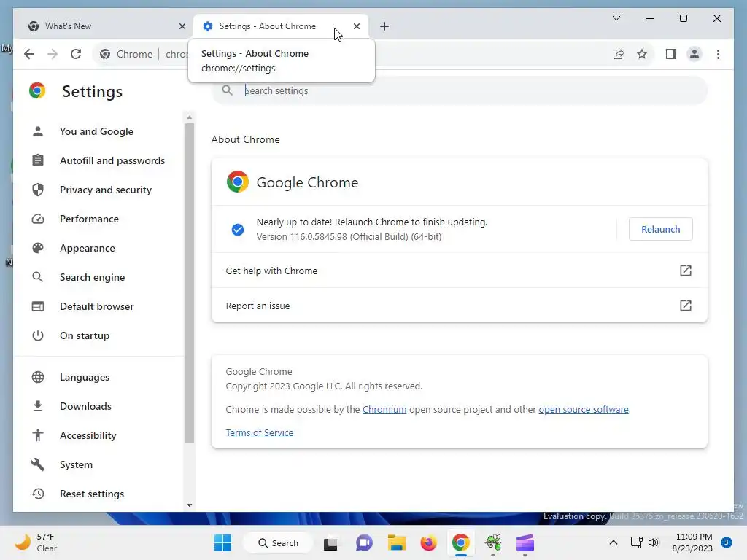Close the Settings - About Chrome tab
Screen dimensions: 747x560
356,26
